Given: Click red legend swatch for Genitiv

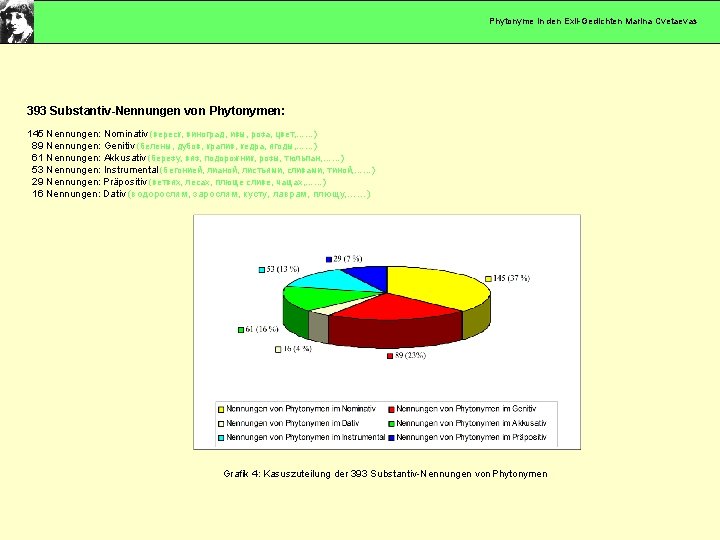Looking at the screenshot, I should tap(391, 410).
